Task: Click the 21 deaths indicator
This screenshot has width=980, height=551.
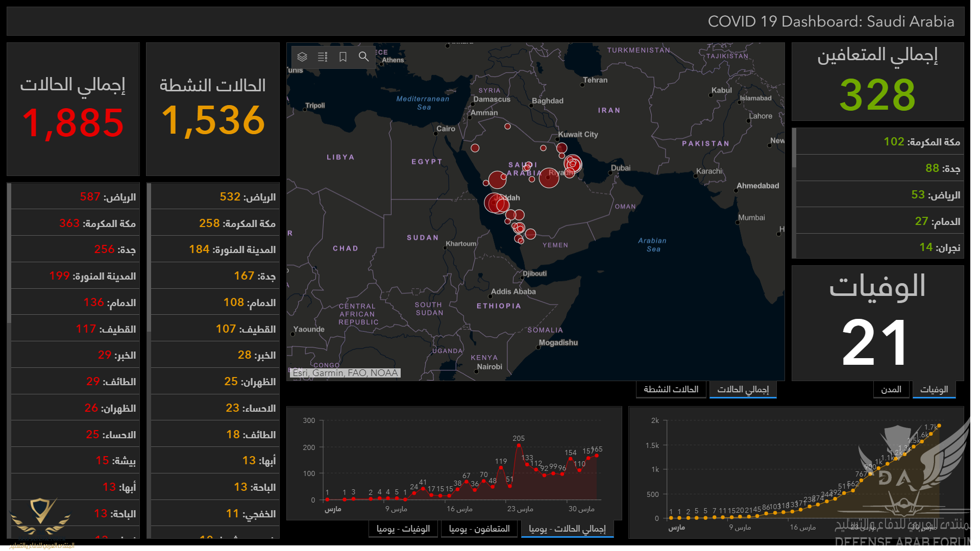Action: point(875,342)
